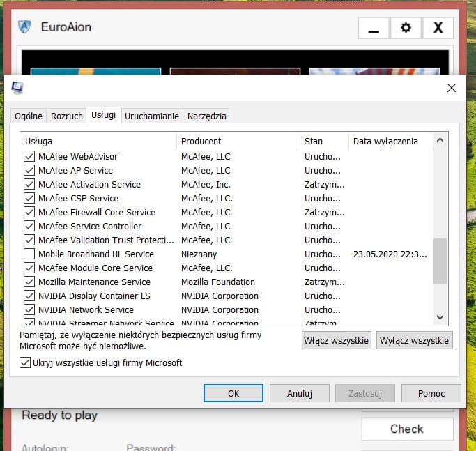Click the system configuration dialog icon
The image size is (476, 451).
click(17, 88)
